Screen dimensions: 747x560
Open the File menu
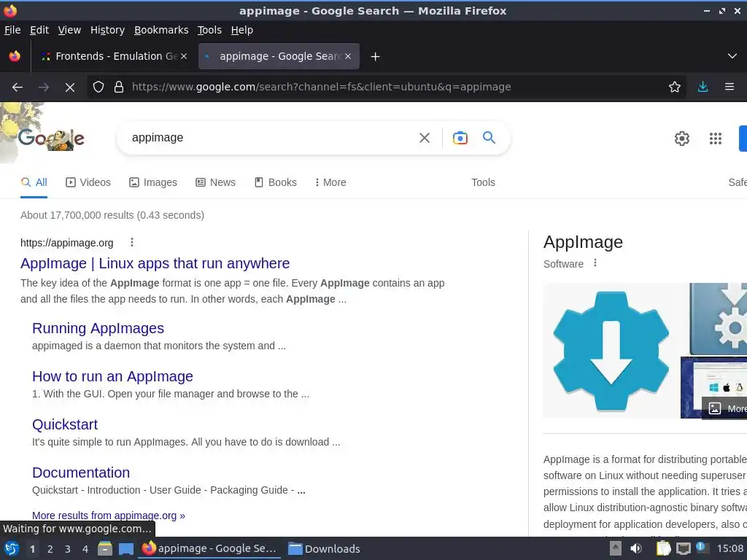(x=12, y=30)
